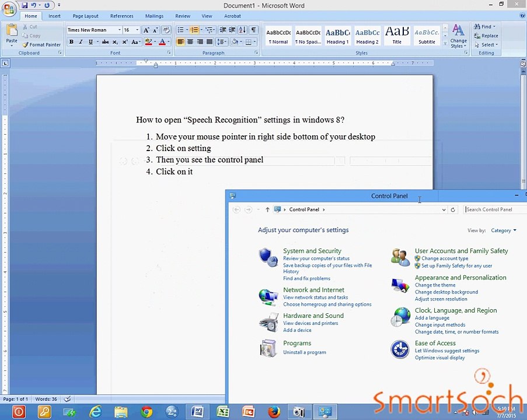This screenshot has height=420, width=527.
Task: Open Google Chrome from the taskbar
Action: point(146,412)
